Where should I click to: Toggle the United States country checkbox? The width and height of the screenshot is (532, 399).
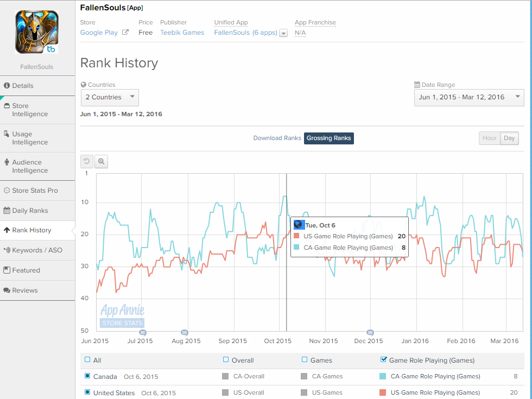click(87, 392)
